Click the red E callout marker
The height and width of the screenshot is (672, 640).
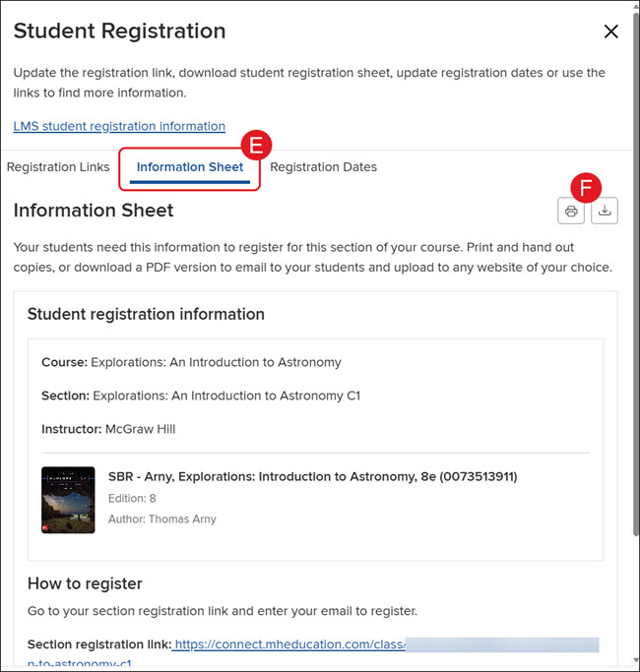click(256, 145)
